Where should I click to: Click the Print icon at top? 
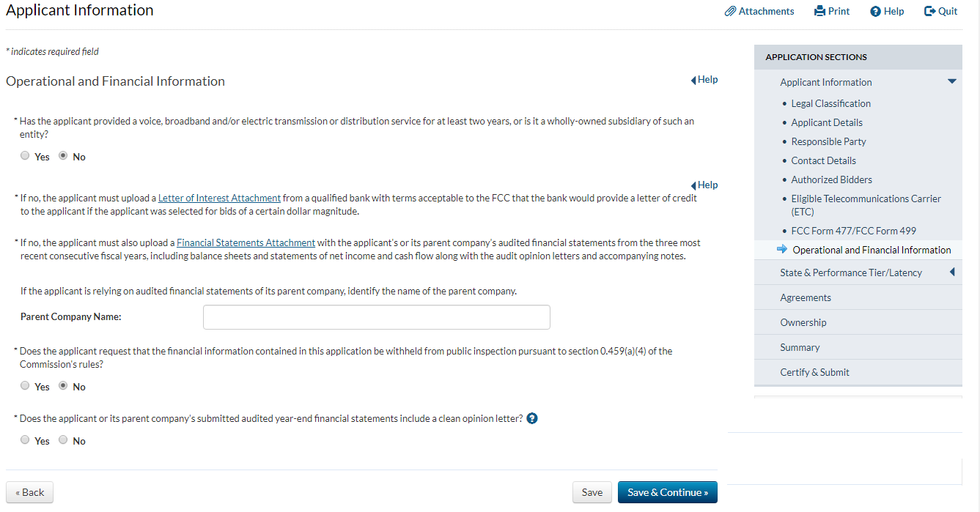pos(819,11)
